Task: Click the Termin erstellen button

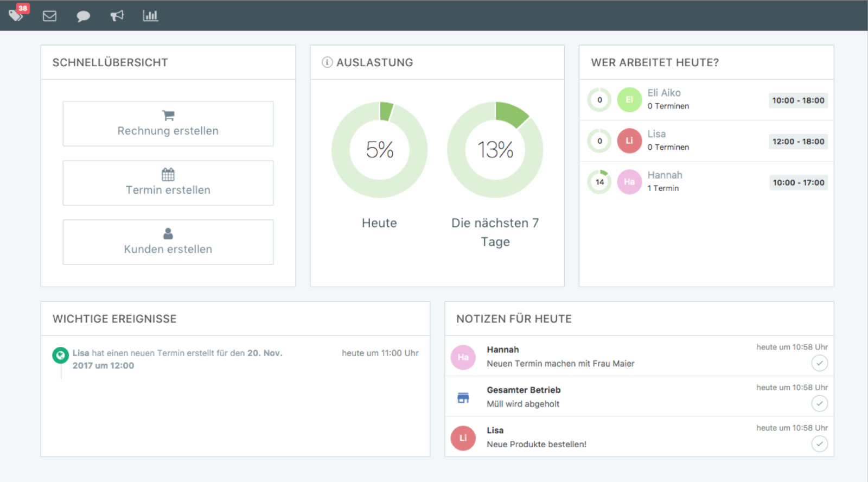Action: click(x=168, y=183)
